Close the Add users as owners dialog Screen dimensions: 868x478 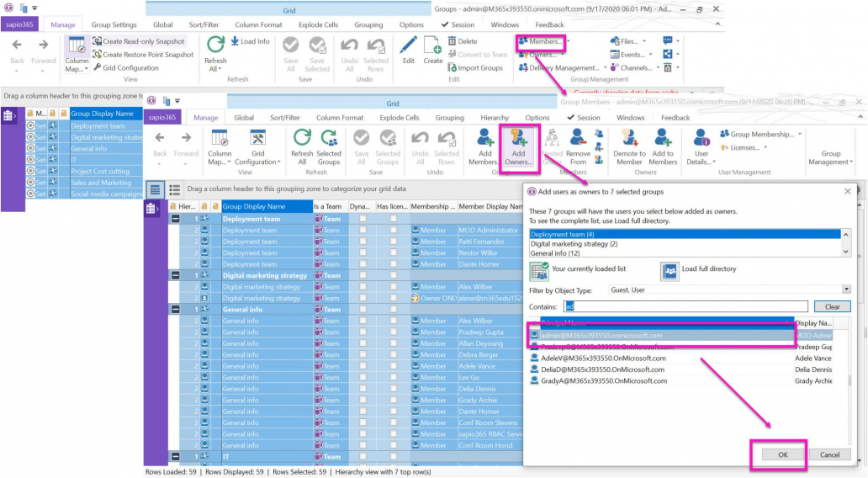[x=848, y=192]
